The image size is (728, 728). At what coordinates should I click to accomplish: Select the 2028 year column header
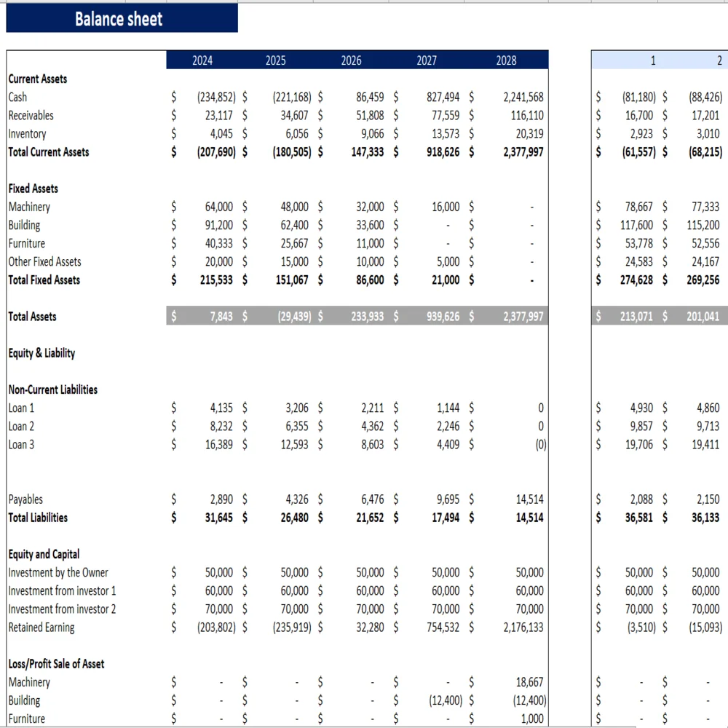pos(506,60)
